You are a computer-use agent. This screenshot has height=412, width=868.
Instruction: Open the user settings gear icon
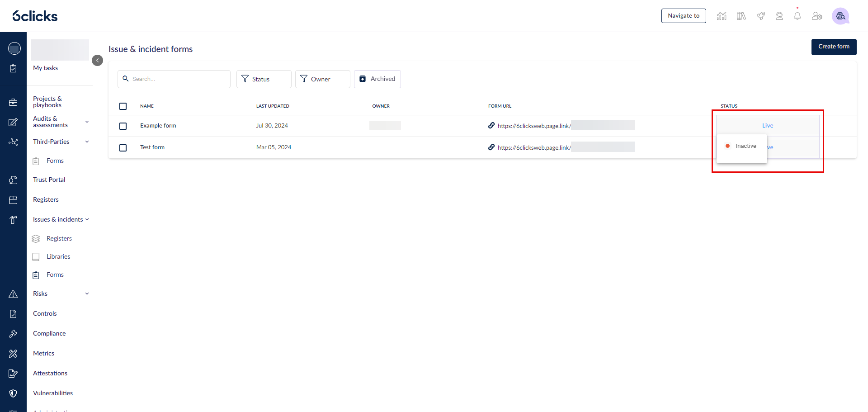point(817,16)
